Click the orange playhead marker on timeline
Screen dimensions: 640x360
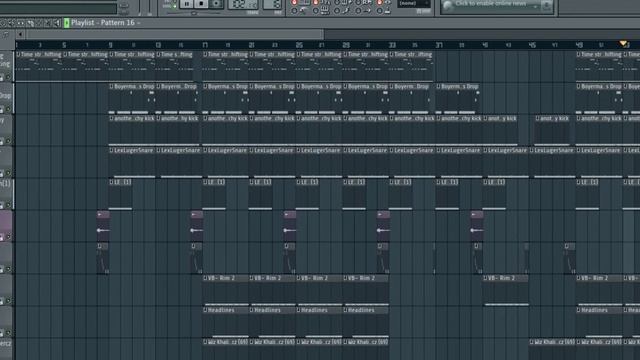click(623, 43)
